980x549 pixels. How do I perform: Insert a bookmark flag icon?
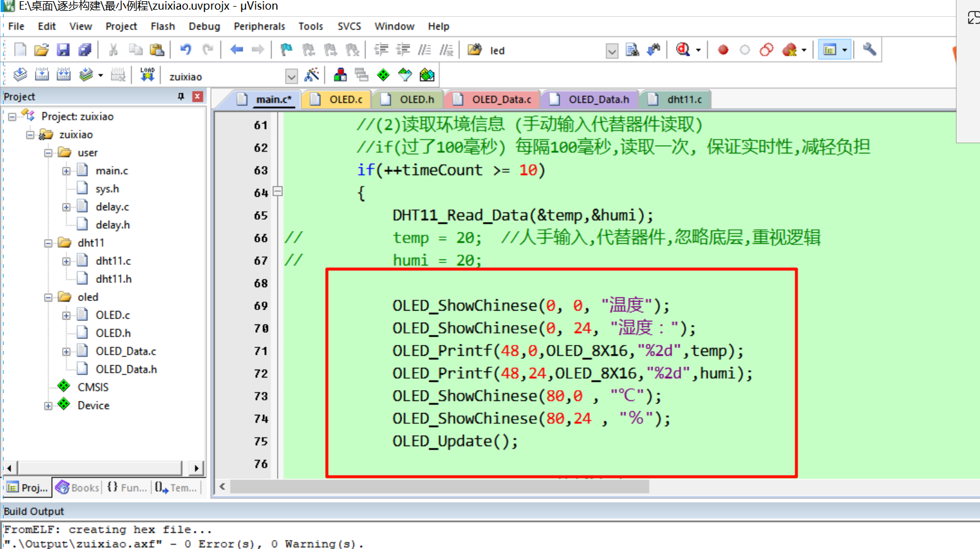point(287,50)
